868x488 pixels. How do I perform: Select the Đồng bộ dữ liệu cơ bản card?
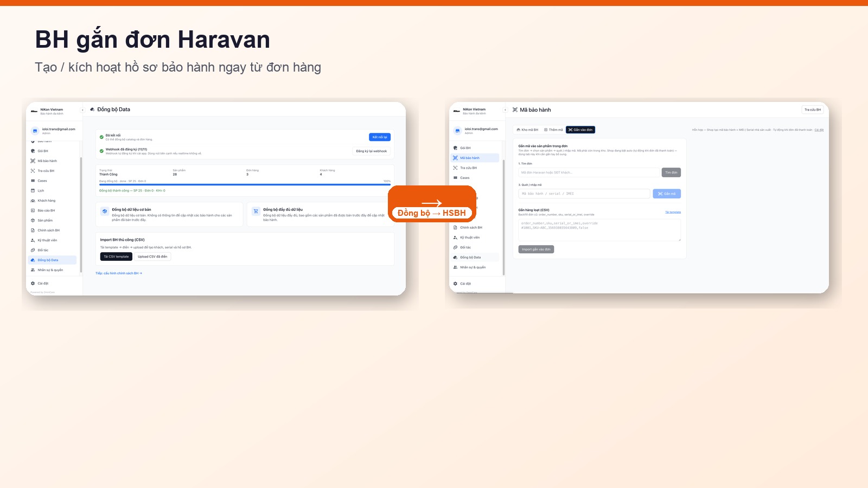169,215
